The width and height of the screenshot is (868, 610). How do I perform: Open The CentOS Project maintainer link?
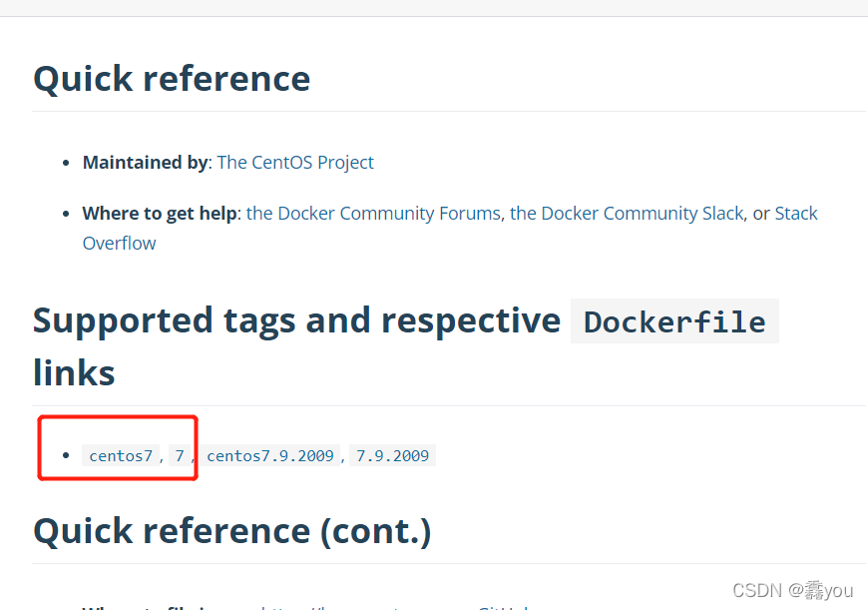(295, 163)
